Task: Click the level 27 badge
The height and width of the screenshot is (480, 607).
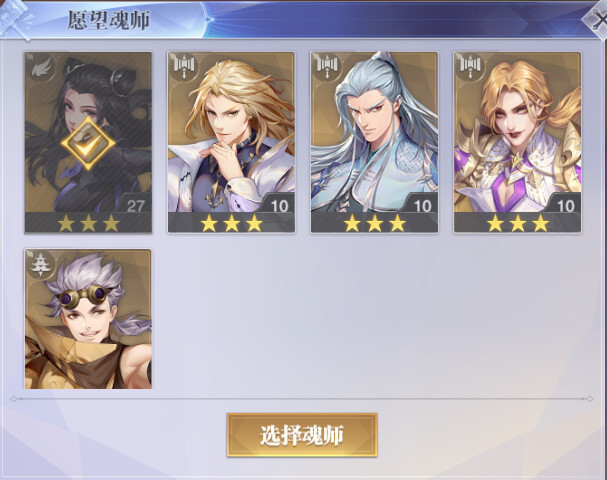Action: click(x=135, y=206)
